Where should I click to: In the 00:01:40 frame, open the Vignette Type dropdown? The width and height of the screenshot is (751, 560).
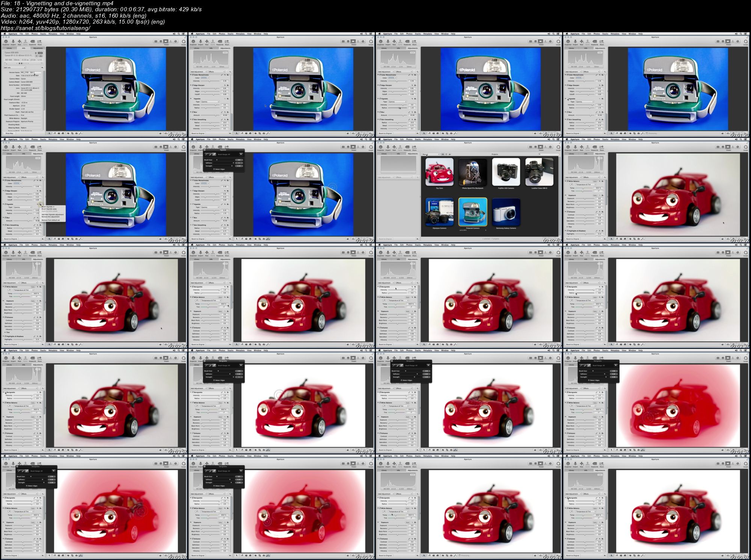point(23,207)
